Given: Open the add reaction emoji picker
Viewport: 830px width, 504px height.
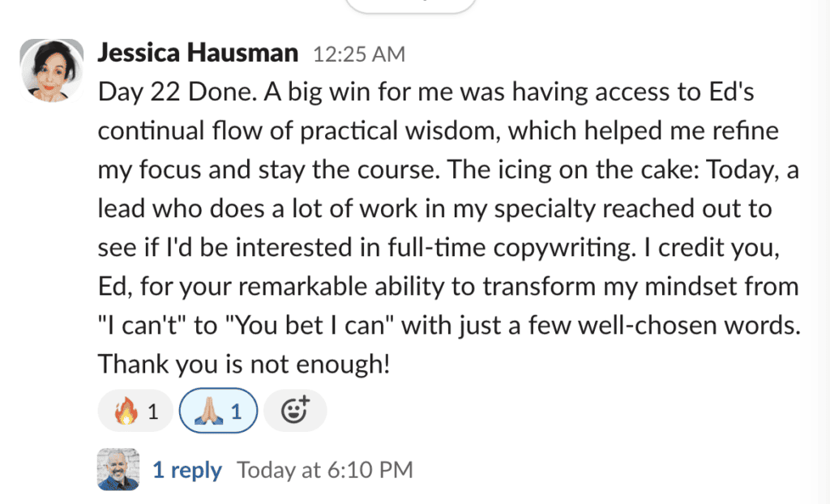Looking at the screenshot, I should click(295, 411).
